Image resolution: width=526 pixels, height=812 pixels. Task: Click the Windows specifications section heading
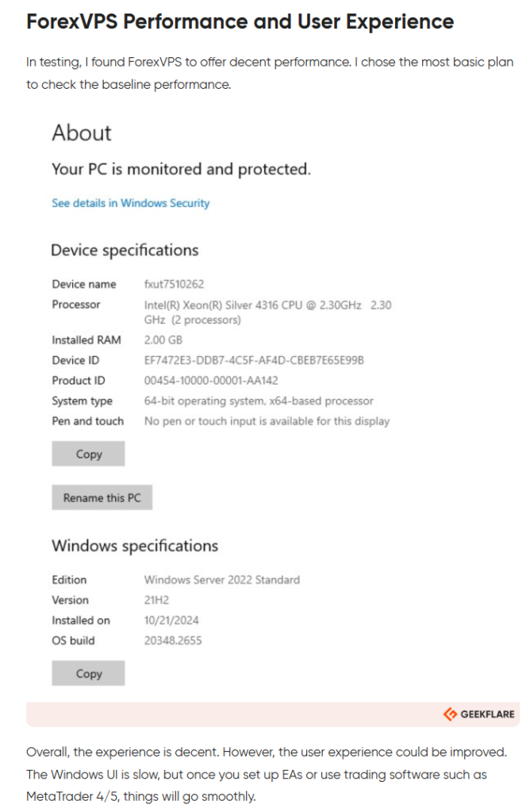tap(135, 546)
